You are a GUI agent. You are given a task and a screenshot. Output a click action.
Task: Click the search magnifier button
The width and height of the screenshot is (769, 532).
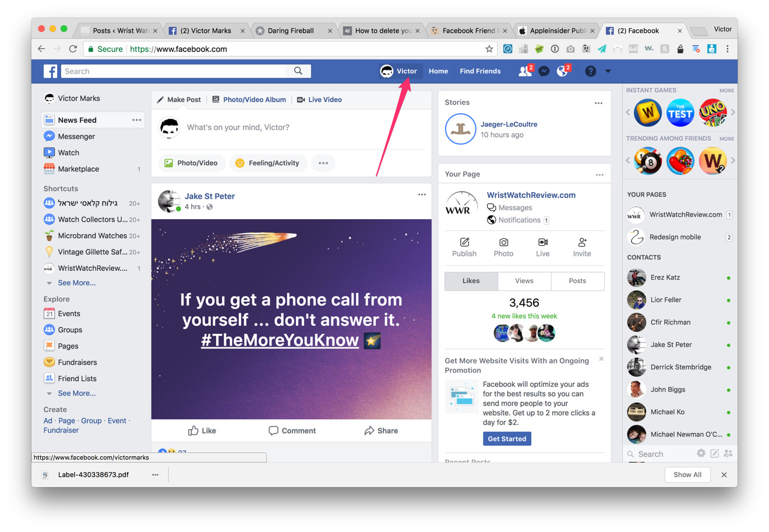(298, 71)
